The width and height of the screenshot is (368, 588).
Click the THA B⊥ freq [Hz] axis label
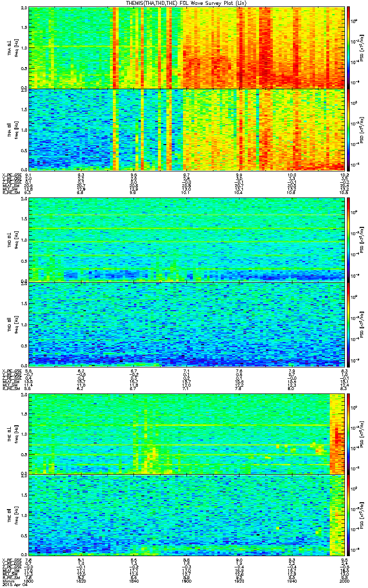click(16, 47)
